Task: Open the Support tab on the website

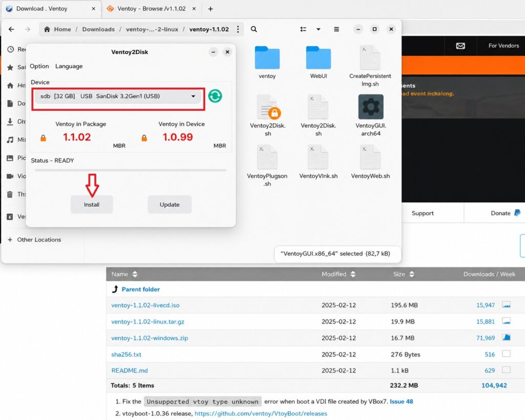Action: [422, 213]
